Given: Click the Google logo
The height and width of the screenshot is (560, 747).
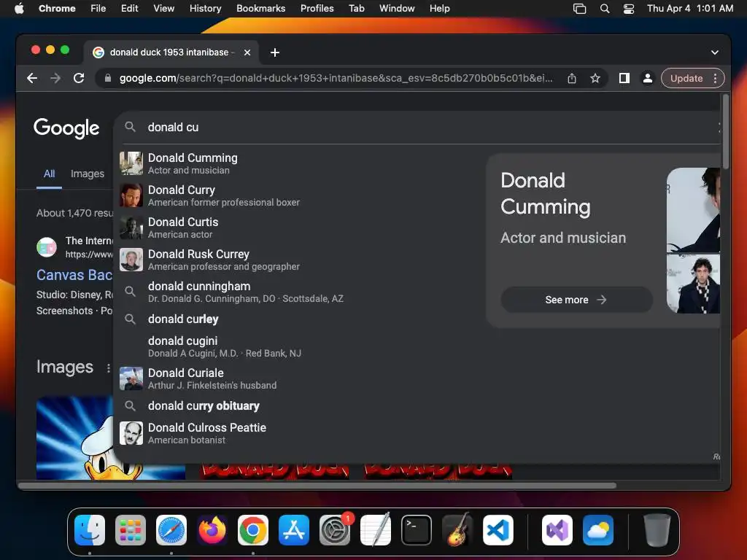Looking at the screenshot, I should [66, 128].
